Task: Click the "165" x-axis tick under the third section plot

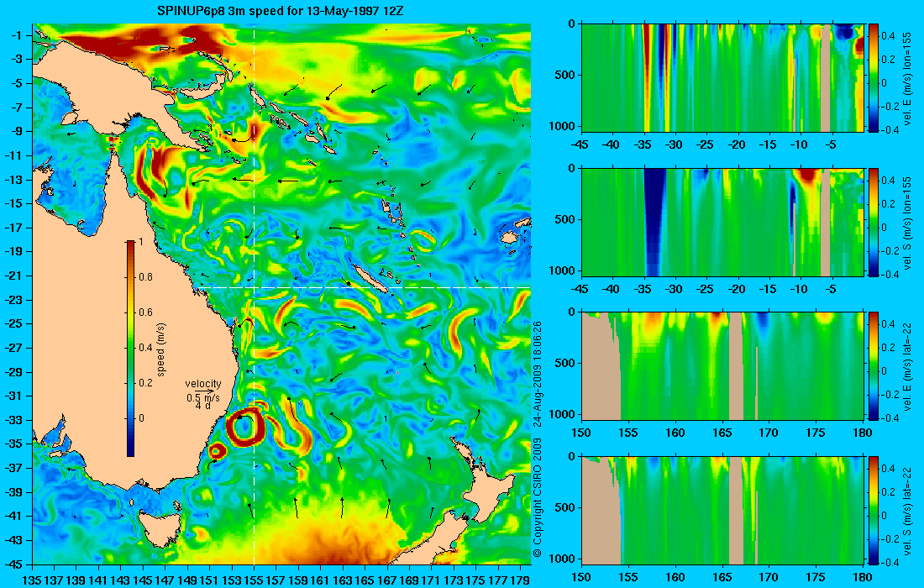Action: pyautogui.click(x=722, y=433)
